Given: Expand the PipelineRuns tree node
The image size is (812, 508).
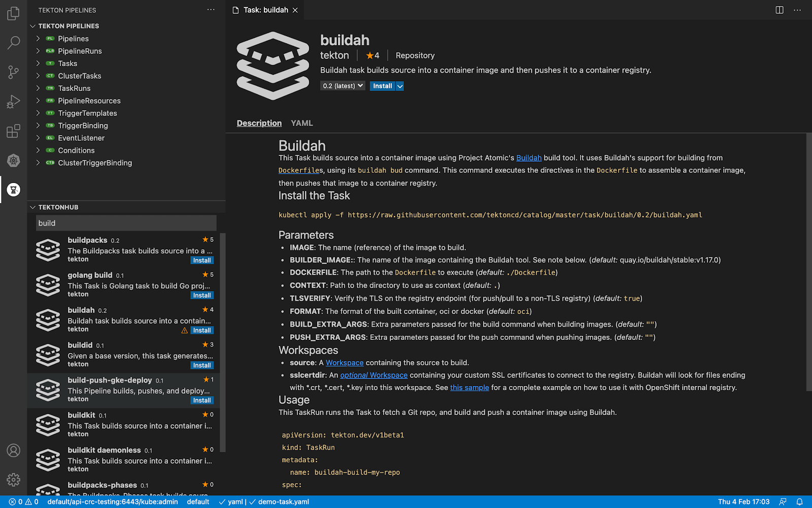Looking at the screenshot, I should coord(38,51).
